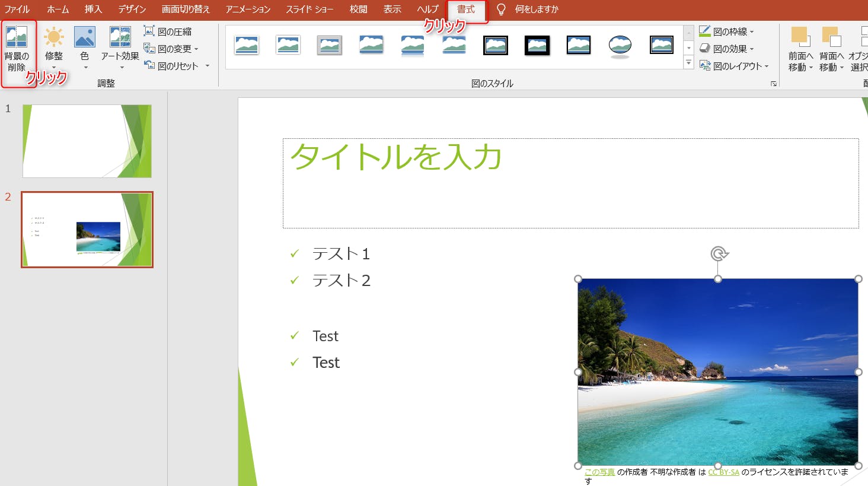Open the 図のレイアウト (Picture Layout) dropdown
The image size is (868, 486).
[734, 66]
